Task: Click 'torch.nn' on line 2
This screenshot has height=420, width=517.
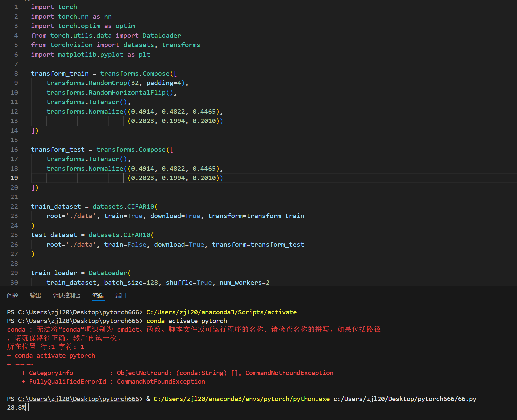Action: (x=73, y=17)
